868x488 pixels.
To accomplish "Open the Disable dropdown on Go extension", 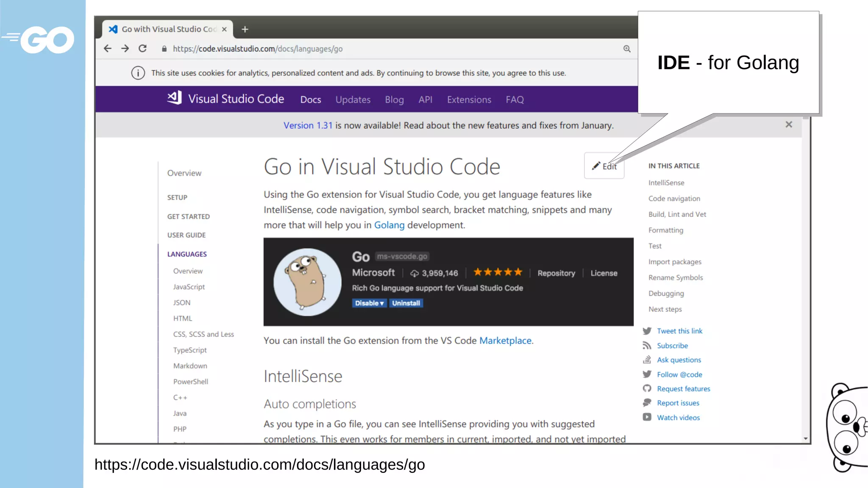I will tap(369, 303).
